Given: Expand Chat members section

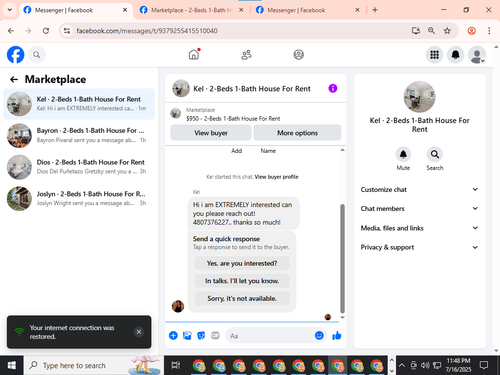Looking at the screenshot, I should coord(419,208).
